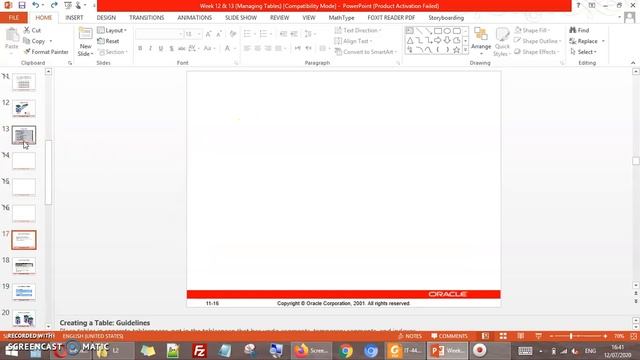Expand the shapes gallery More arrow
640x360 pixels.
465,50
